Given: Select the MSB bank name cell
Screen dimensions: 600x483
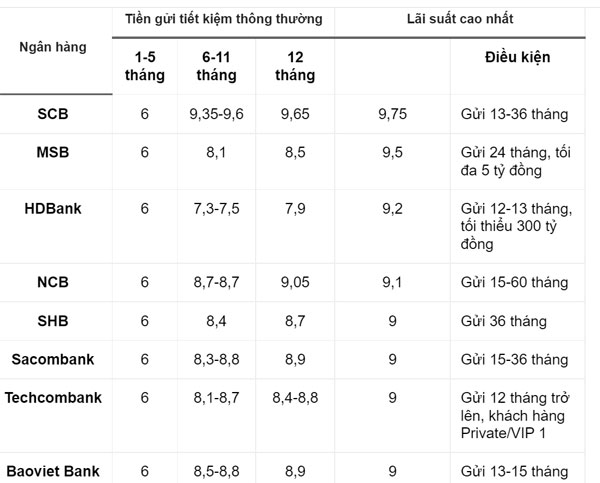Looking at the screenshot, I should [54, 151].
